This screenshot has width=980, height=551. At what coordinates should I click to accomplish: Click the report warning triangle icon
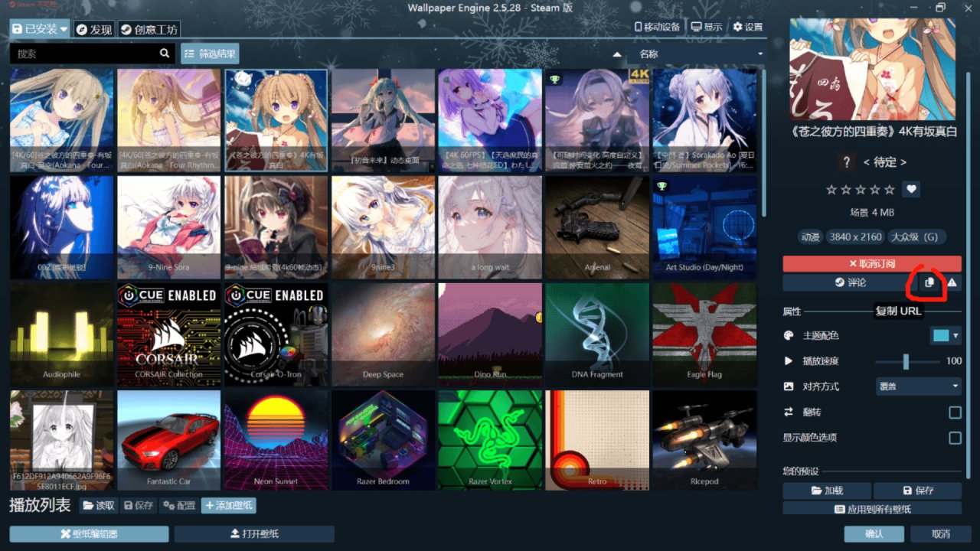pyautogui.click(x=952, y=282)
